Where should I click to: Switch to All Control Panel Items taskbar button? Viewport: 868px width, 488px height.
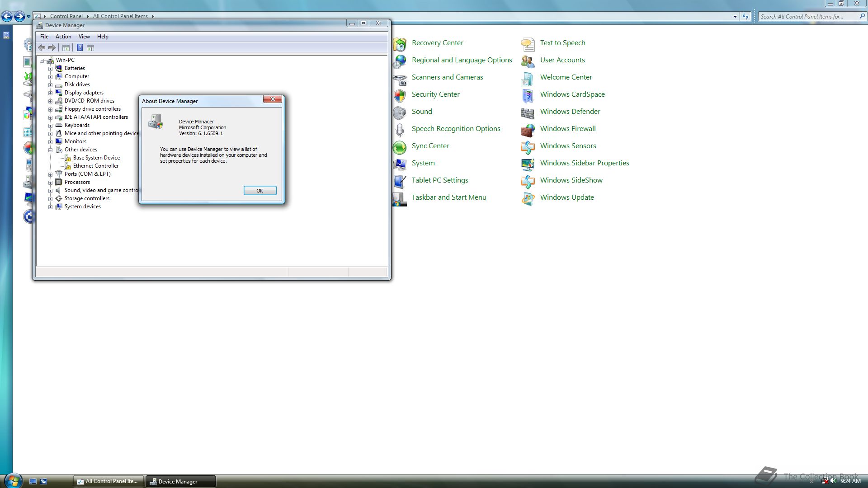click(x=108, y=482)
